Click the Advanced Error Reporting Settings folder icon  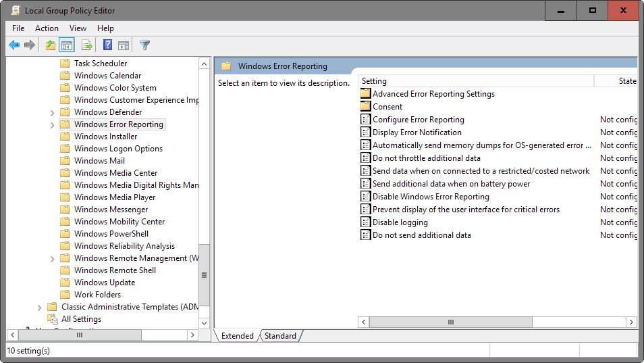[x=365, y=93]
